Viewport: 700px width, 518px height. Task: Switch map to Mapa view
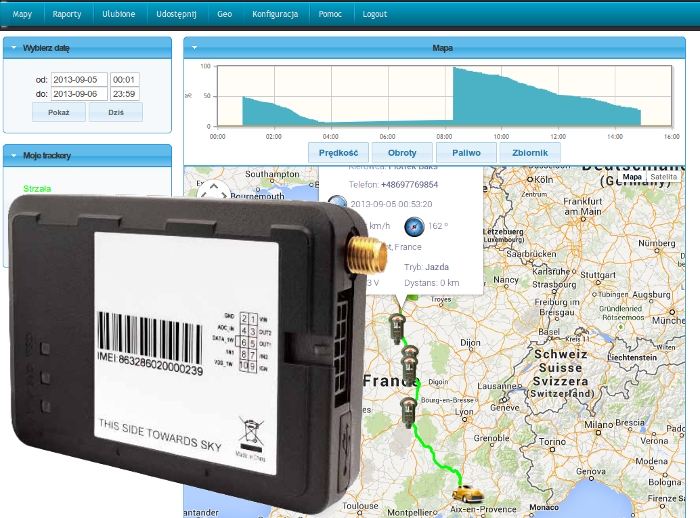632,177
